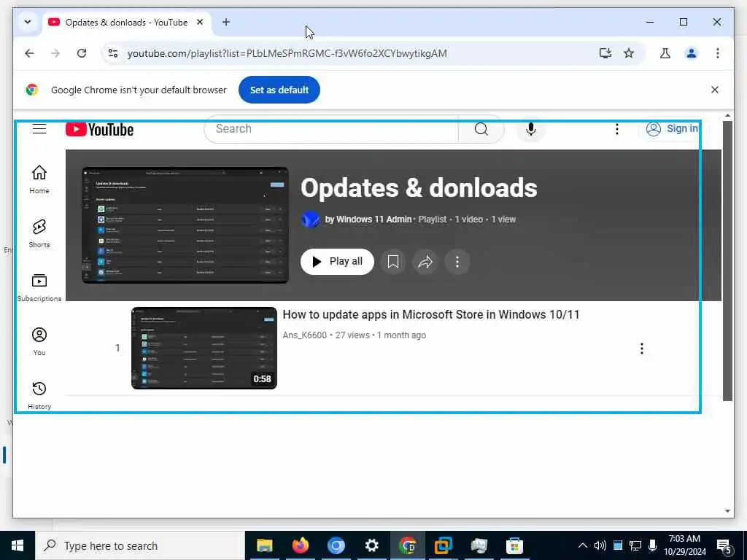Click the Sign in button
The height and width of the screenshot is (560, 747).
pyautogui.click(x=672, y=128)
